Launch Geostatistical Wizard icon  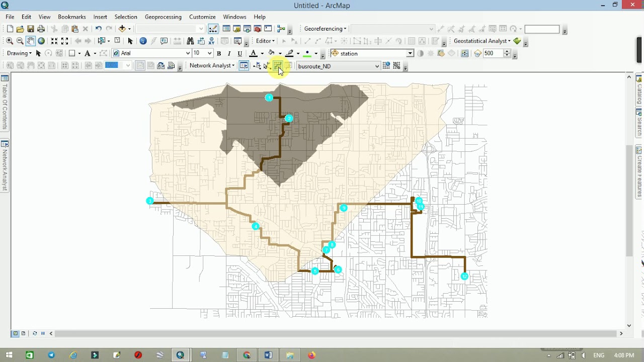[x=517, y=41]
